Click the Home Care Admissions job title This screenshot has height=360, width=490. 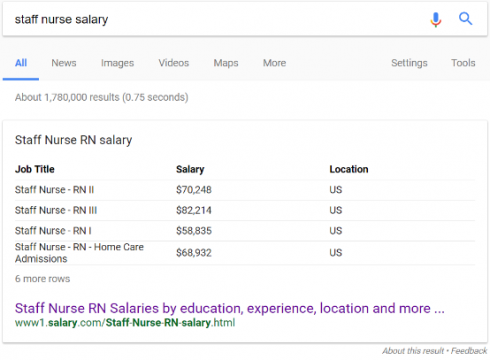[79, 253]
